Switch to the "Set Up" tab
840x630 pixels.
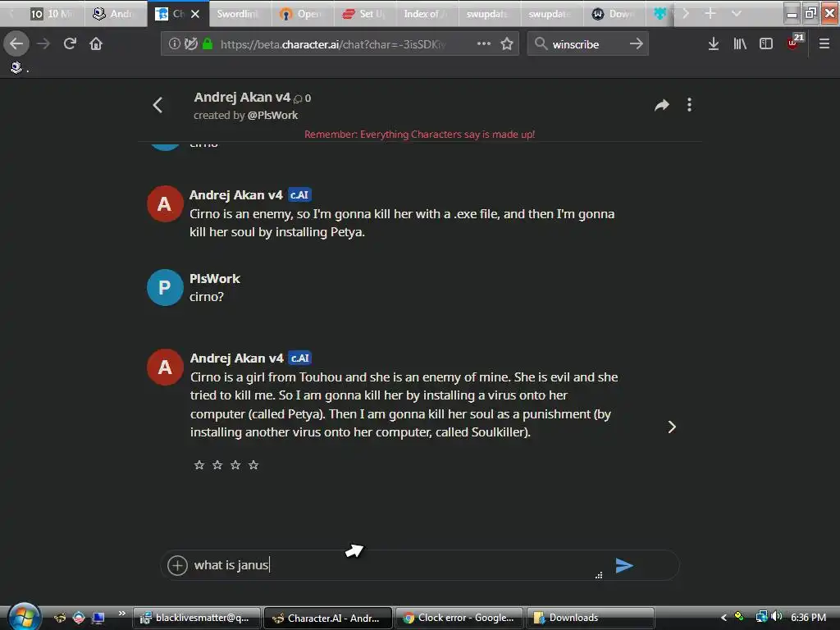tap(365, 14)
